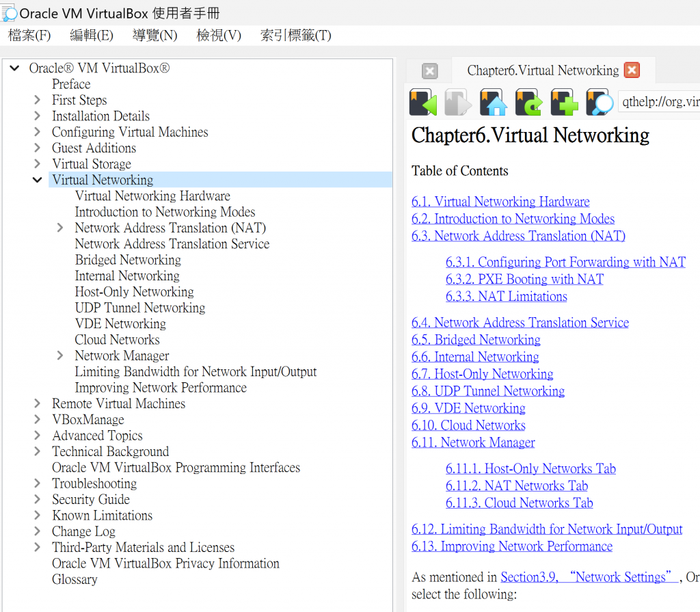Expand the VBoxManage node

tap(38, 419)
